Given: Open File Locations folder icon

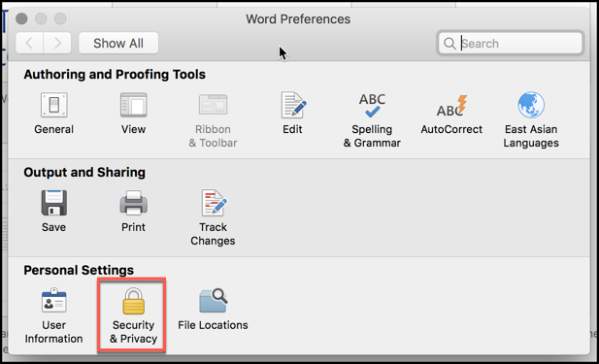Looking at the screenshot, I should [x=214, y=301].
